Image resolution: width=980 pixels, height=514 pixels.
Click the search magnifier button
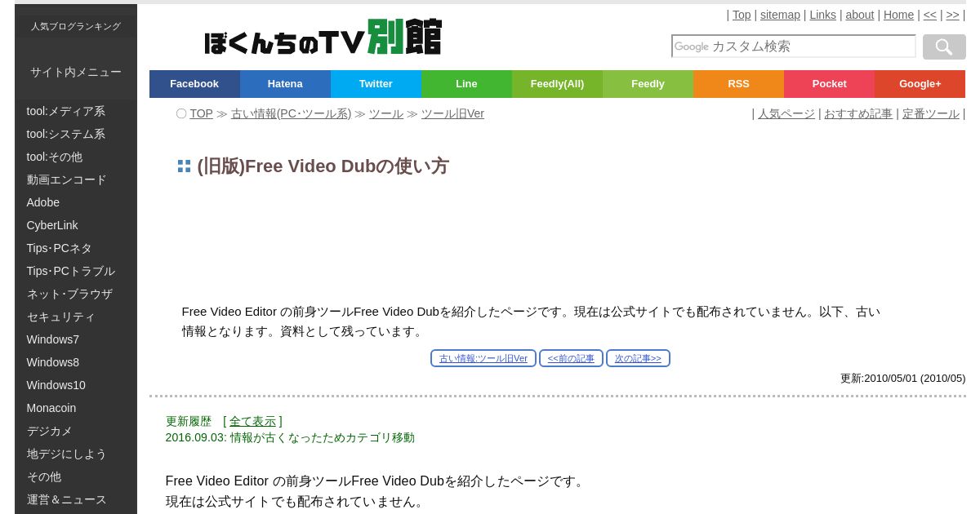click(x=944, y=47)
